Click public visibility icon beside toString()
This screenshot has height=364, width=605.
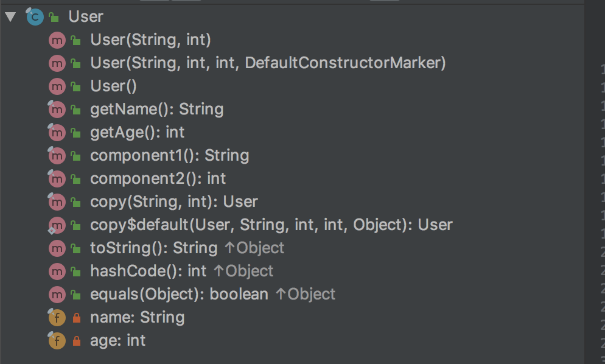click(x=76, y=248)
